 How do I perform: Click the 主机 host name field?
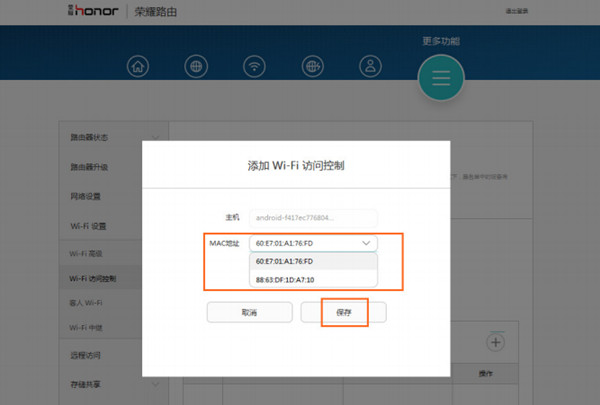(x=313, y=218)
